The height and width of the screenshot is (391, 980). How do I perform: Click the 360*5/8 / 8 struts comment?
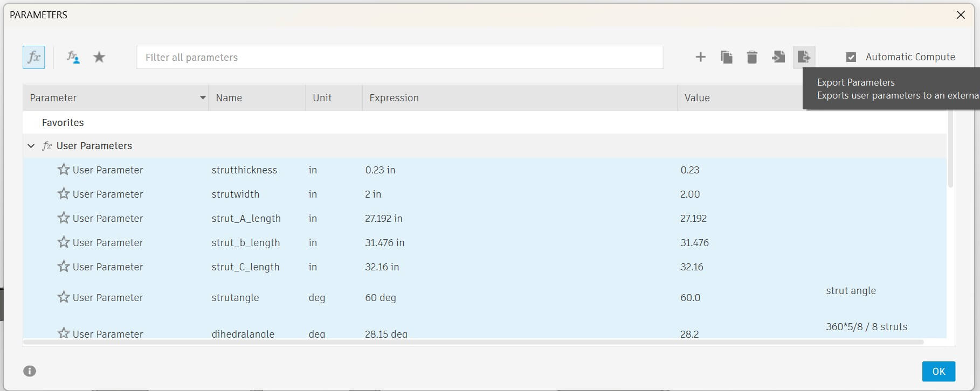click(866, 326)
